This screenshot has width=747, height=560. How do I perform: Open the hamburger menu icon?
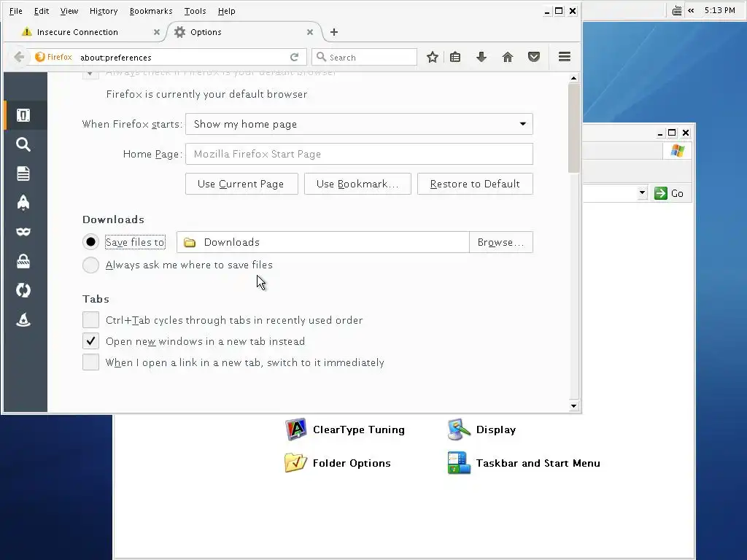point(565,57)
